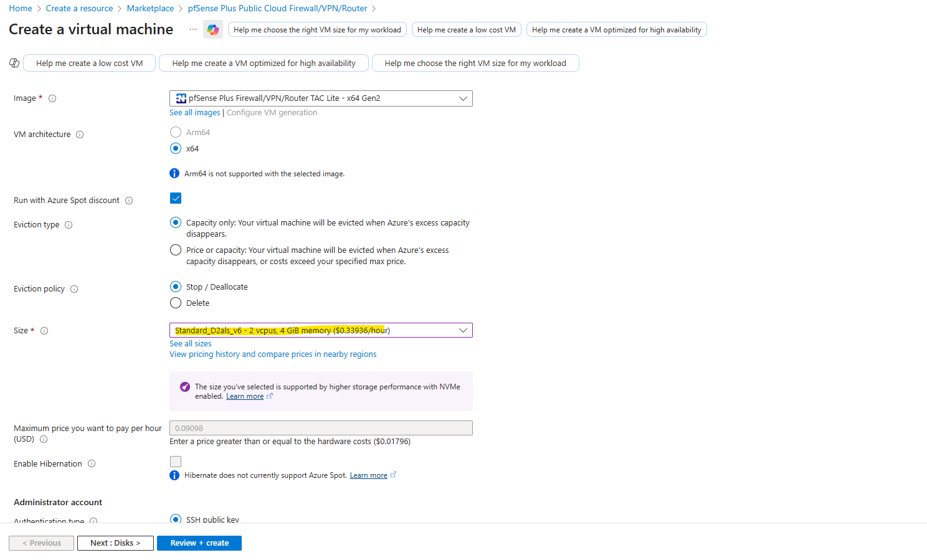Show info for Maximum price per hour
This screenshot has width=927, height=560.
coord(44,439)
